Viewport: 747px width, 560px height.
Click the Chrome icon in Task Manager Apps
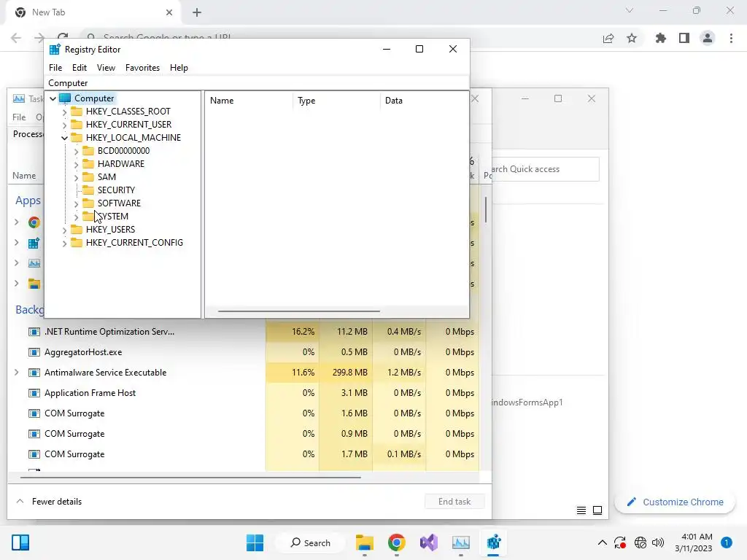click(x=34, y=222)
